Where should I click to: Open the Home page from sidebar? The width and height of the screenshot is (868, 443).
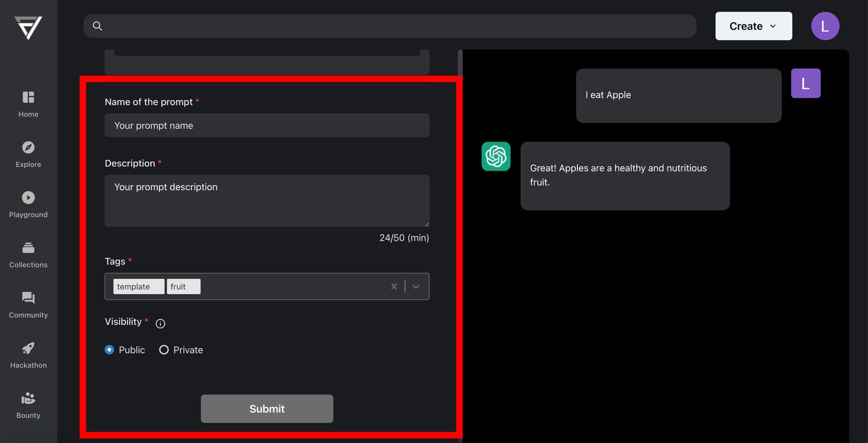(x=28, y=104)
